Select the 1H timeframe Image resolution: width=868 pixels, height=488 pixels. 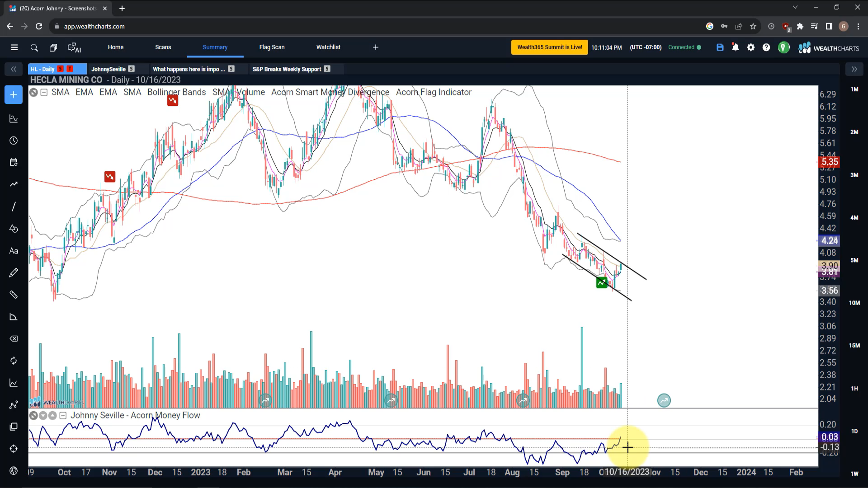tap(854, 389)
